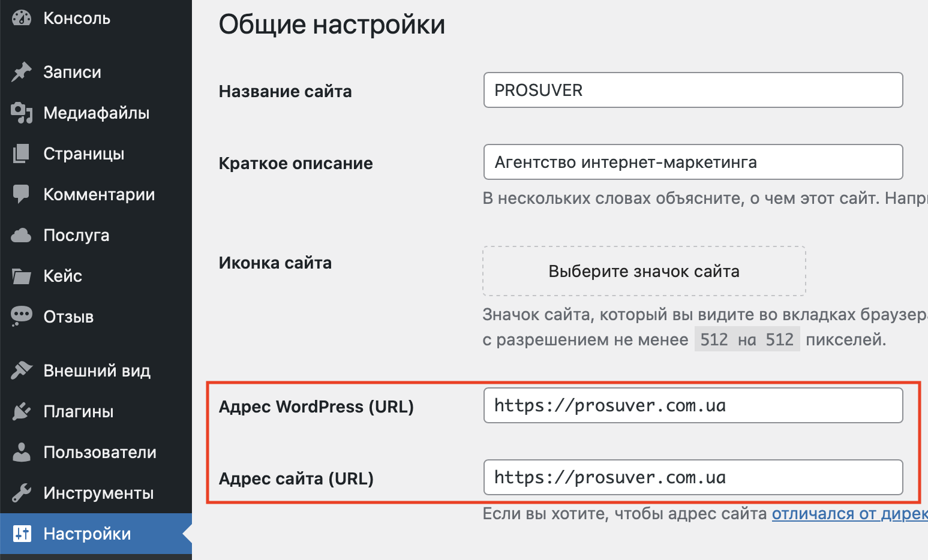
Task: Open Медиафайлы via the camera-note icon
Action: (x=21, y=112)
